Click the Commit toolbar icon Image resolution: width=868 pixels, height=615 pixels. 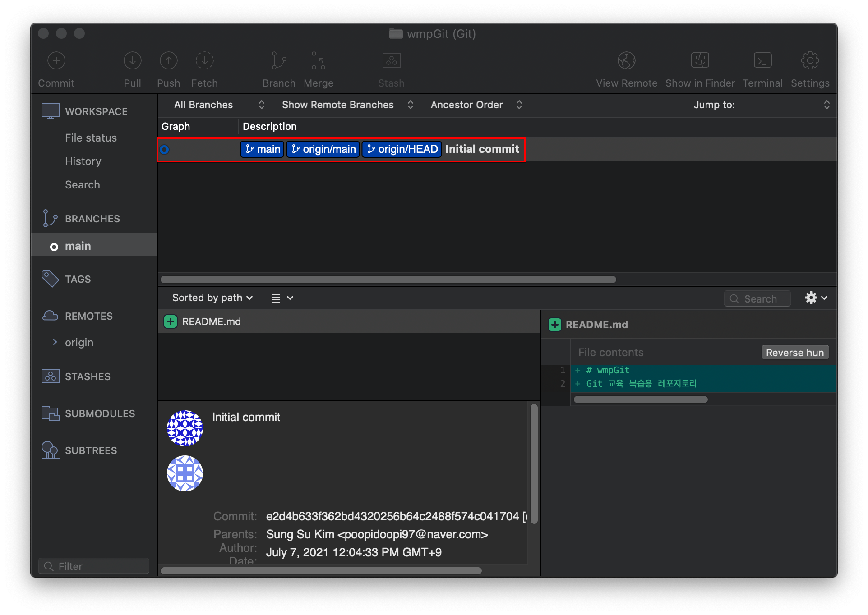click(x=56, y=61)
